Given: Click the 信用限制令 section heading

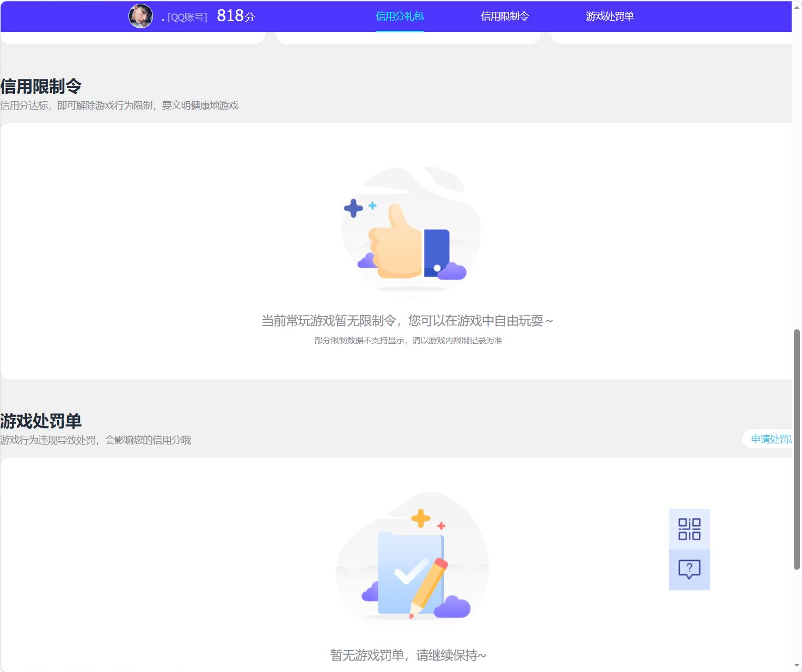Looking at the screenshot, I should coord(41,87).
